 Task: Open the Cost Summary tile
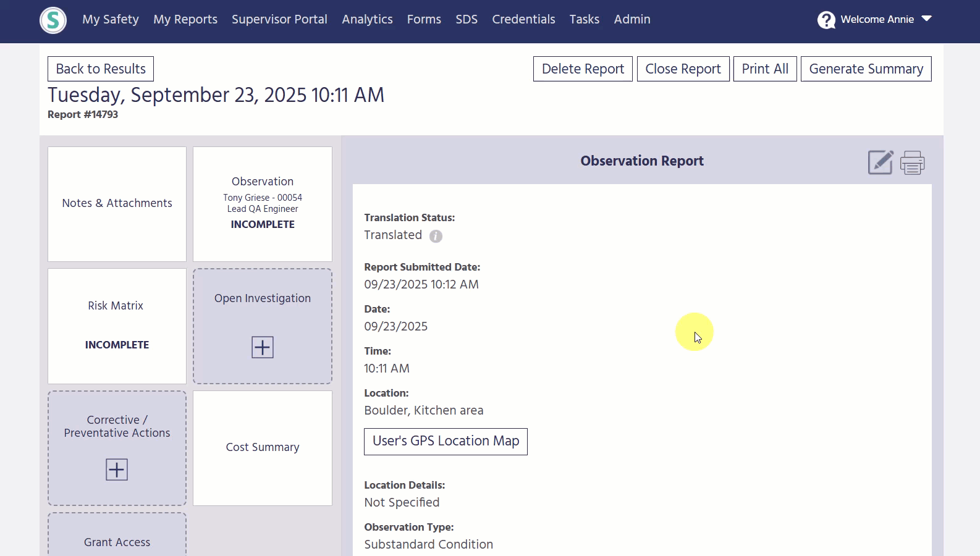pyautogui.click(x=262, y=447)
